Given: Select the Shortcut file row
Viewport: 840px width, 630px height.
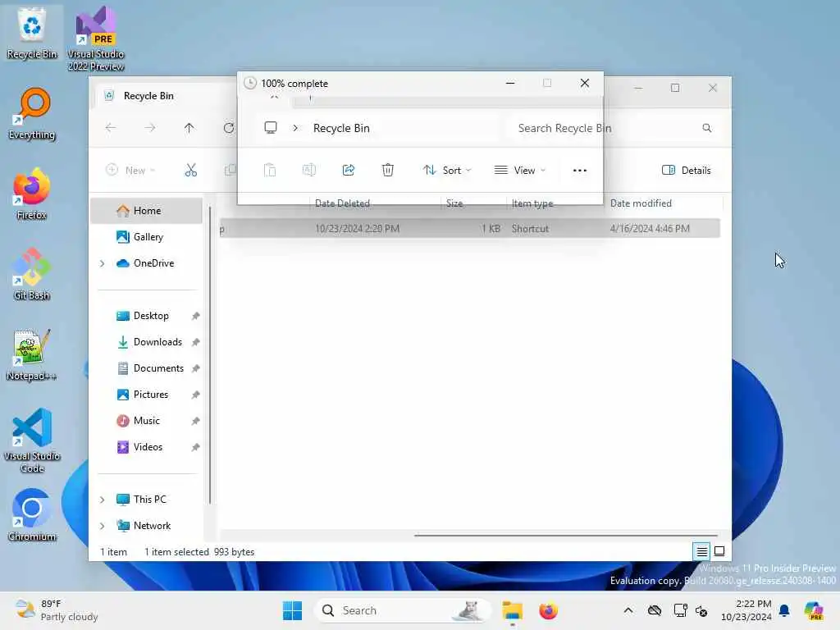Looking at the screenshot, I should click(470, 229).
